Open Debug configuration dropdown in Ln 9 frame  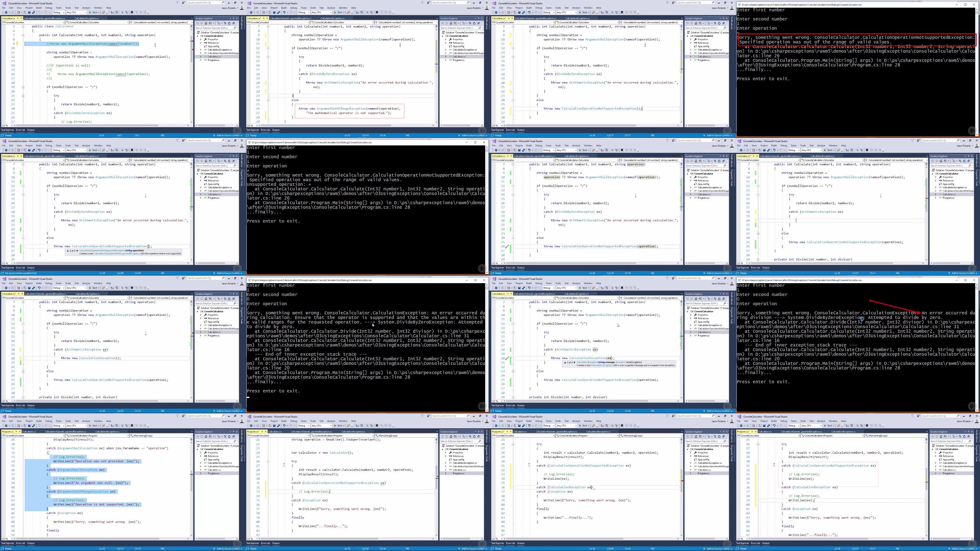click(59, 12)
